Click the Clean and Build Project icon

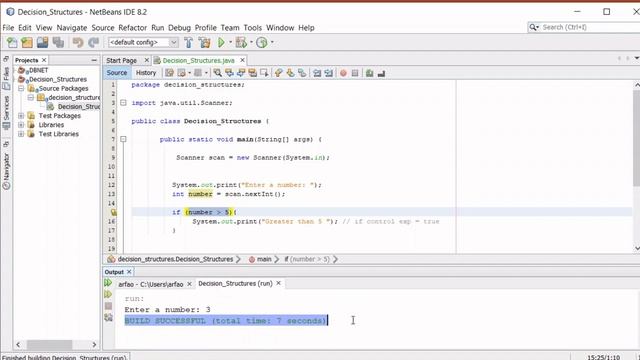pyautogui.click(x=204, y=42)
